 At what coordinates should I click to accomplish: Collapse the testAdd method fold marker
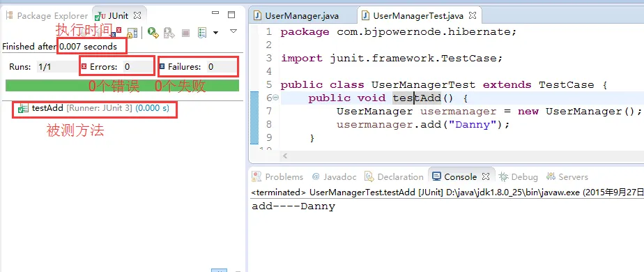click(275, 98)
